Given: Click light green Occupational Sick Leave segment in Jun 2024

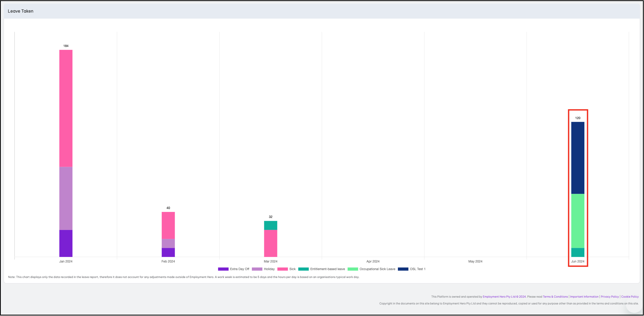Looking at the screenshot, I should point(578,221).
